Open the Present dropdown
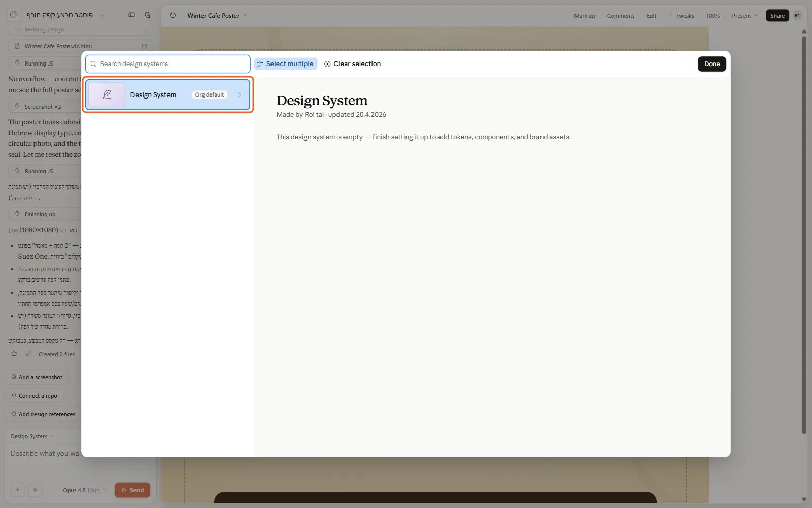This screenshot has height=508, width=812. pos(745,16)
